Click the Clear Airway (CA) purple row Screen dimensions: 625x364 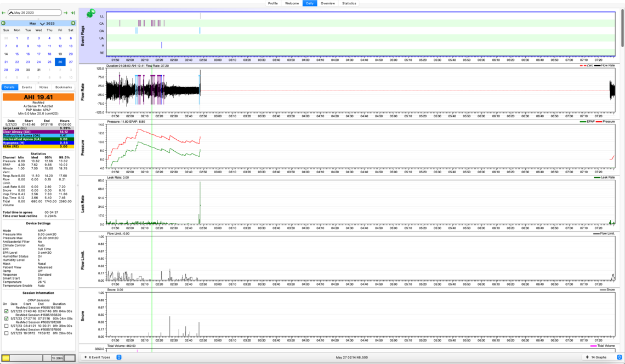point(38,132)
